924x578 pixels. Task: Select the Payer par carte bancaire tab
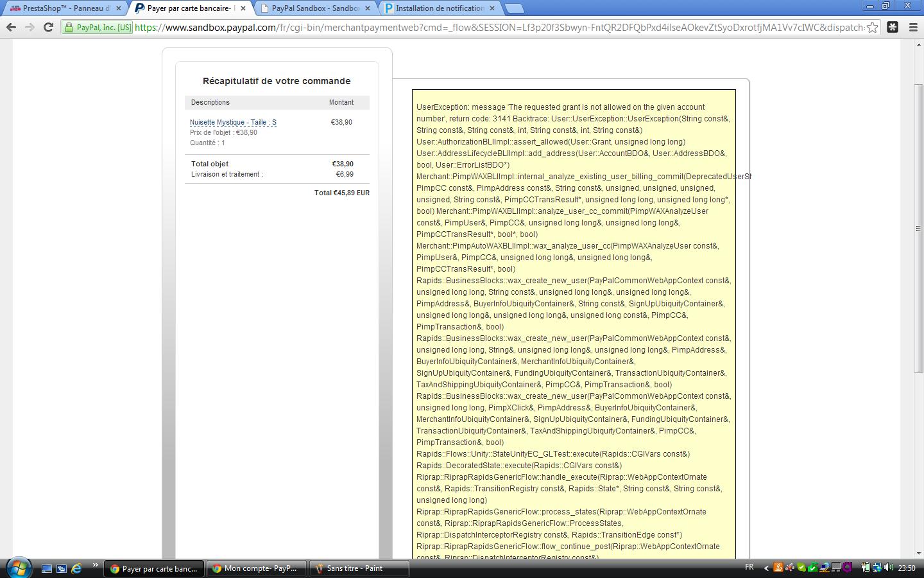(x=190, y=8)
